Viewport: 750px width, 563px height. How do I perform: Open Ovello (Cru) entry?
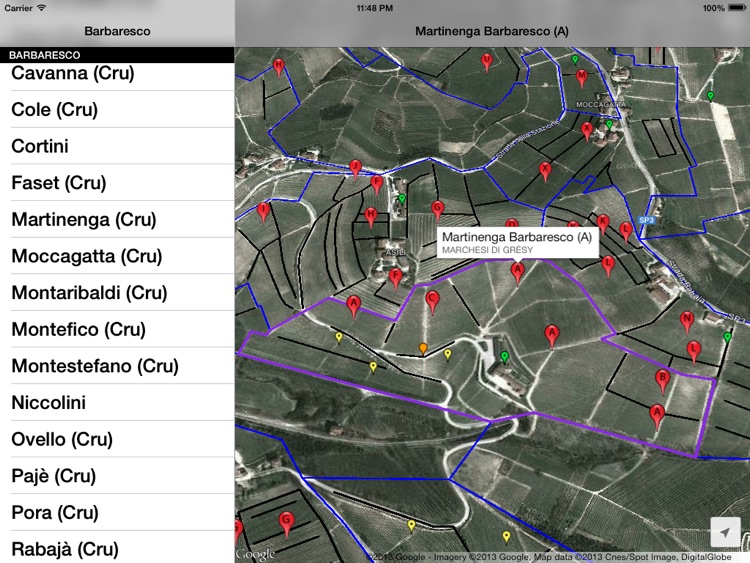coord(117,439)
